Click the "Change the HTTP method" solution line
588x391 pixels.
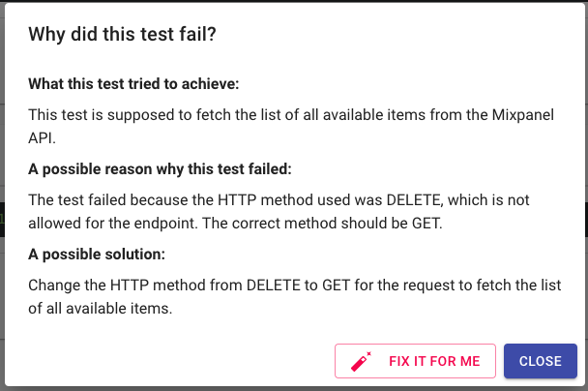pos(106,285)
